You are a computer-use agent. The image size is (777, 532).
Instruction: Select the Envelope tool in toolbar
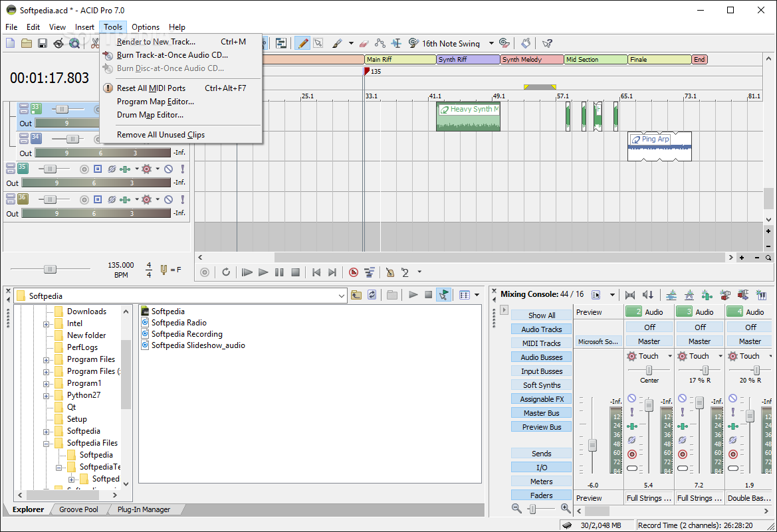(x=380, y=43)
